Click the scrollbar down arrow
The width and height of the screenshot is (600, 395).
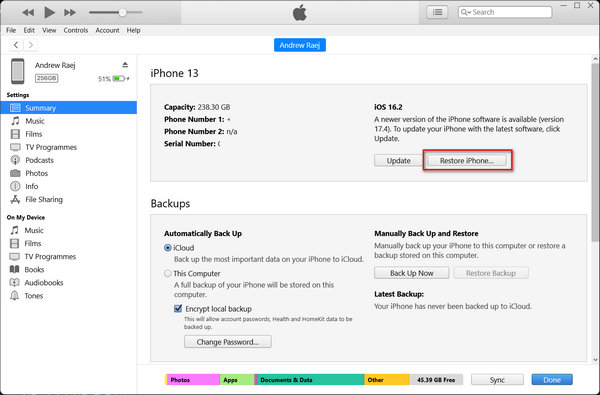(x=595, y=359)
